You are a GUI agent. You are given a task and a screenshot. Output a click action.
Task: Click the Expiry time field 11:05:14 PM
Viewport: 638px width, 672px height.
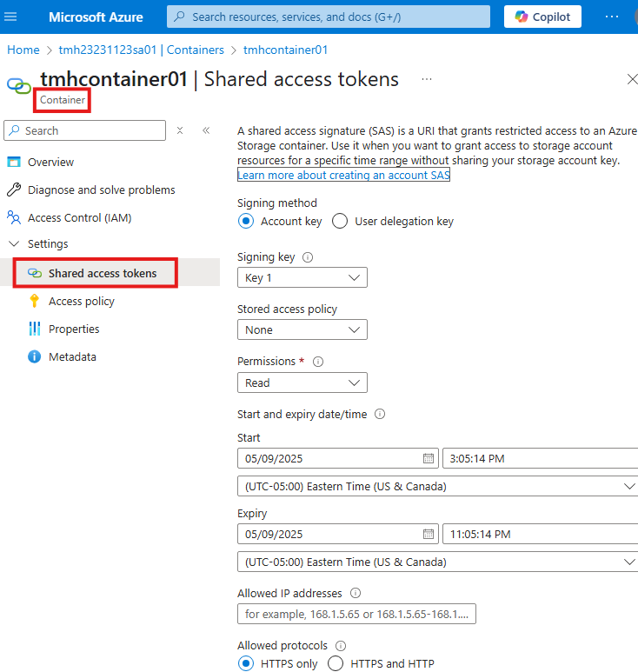tap(540, 534)
